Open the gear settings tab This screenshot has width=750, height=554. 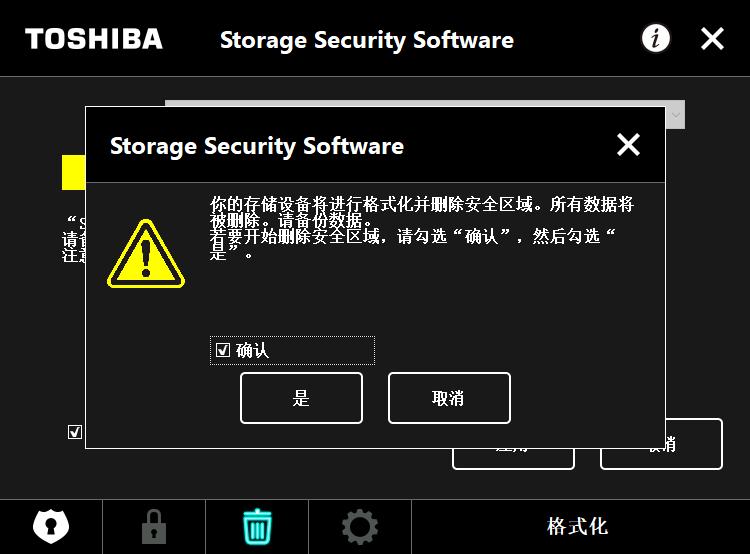pyautogui.click(x=360, y=525)
